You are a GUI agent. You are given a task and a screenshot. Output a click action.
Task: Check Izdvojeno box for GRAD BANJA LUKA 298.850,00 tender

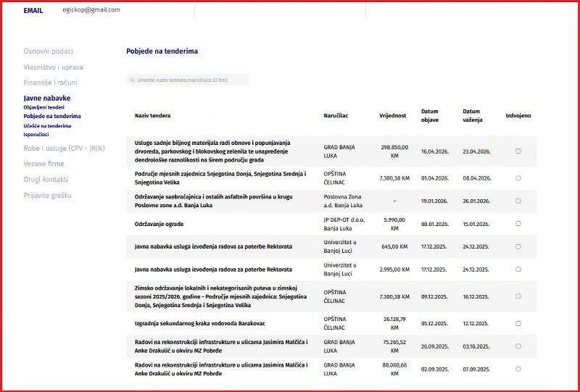(x=518, y=151)
